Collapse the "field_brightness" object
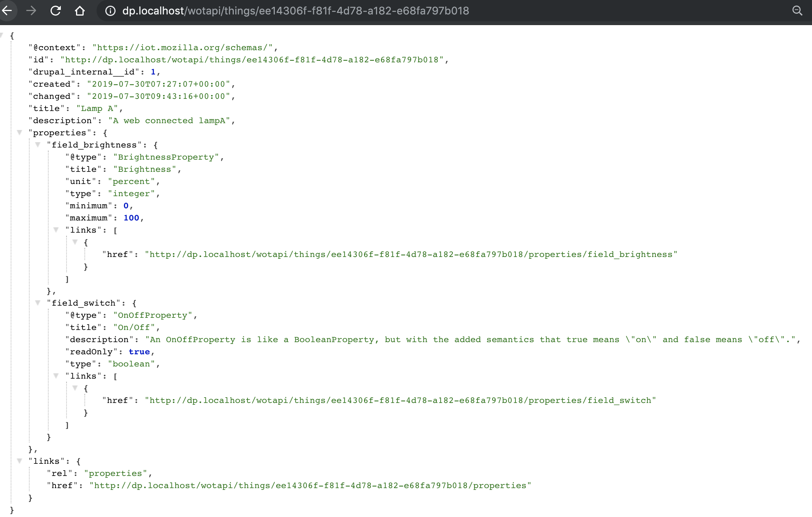Screen dimensions: 812x517 pyautogui.click(x=38, y=145)
